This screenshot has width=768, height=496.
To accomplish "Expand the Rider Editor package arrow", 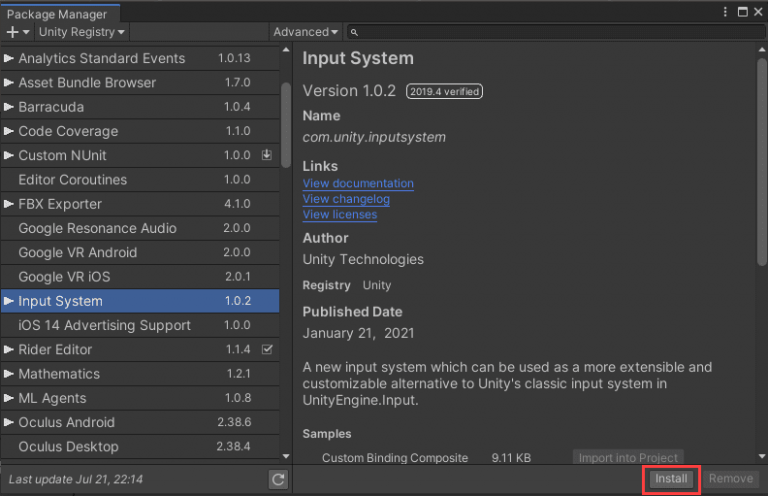I will [x=8, y=350].
